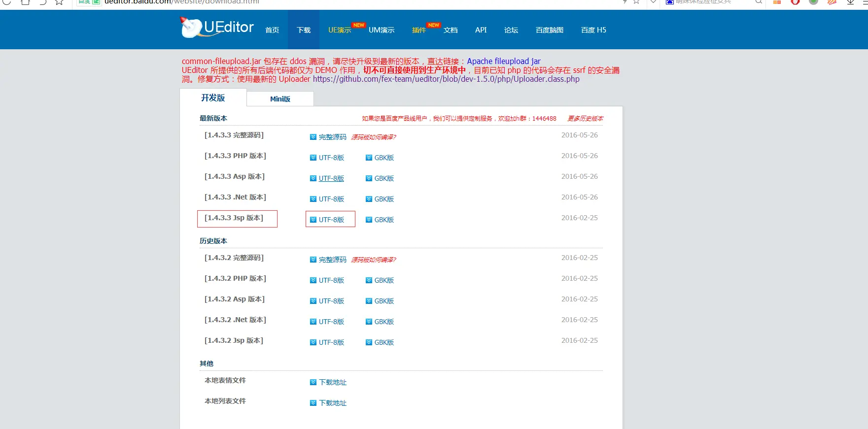
Task: Go to 插件 in the navigation bar
Action: click(419, 30)
